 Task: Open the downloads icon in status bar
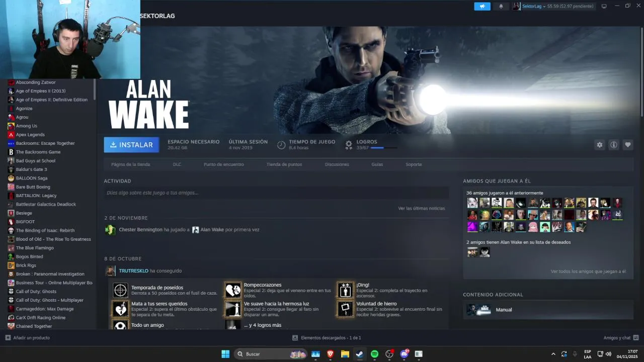point(295,338)
